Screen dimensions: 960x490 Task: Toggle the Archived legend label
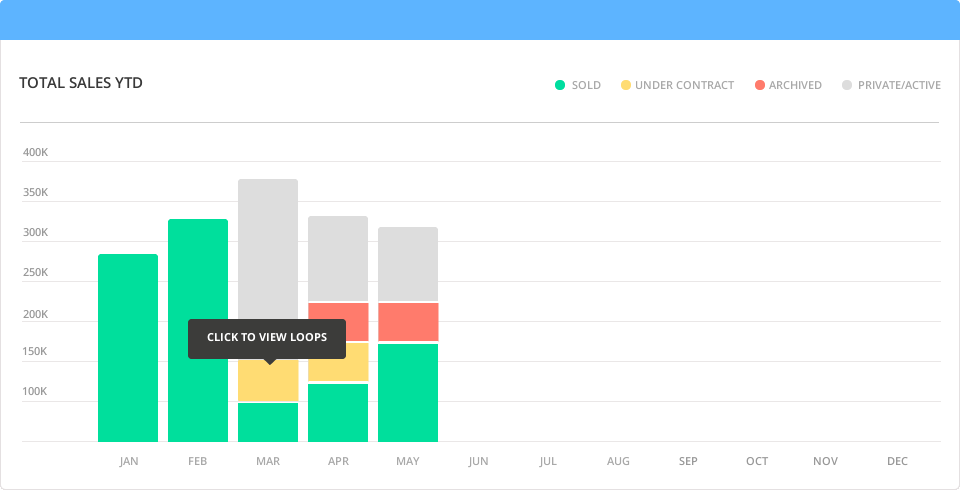(795, 85)
